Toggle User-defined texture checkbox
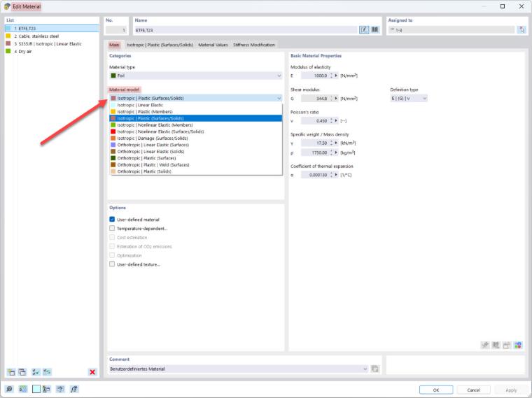The height and width of the screenshot is (398, 532). click(112, 264)
